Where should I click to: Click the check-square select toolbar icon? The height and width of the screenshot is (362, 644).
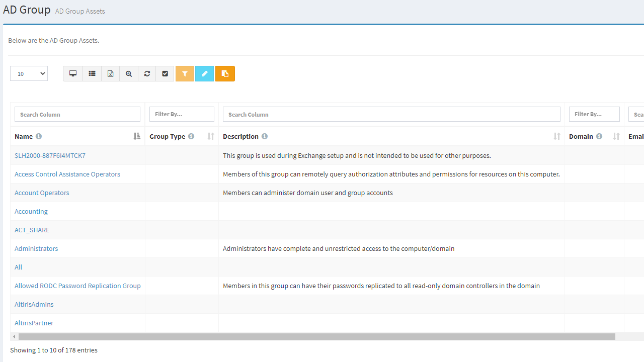click(x=165, y=73)
